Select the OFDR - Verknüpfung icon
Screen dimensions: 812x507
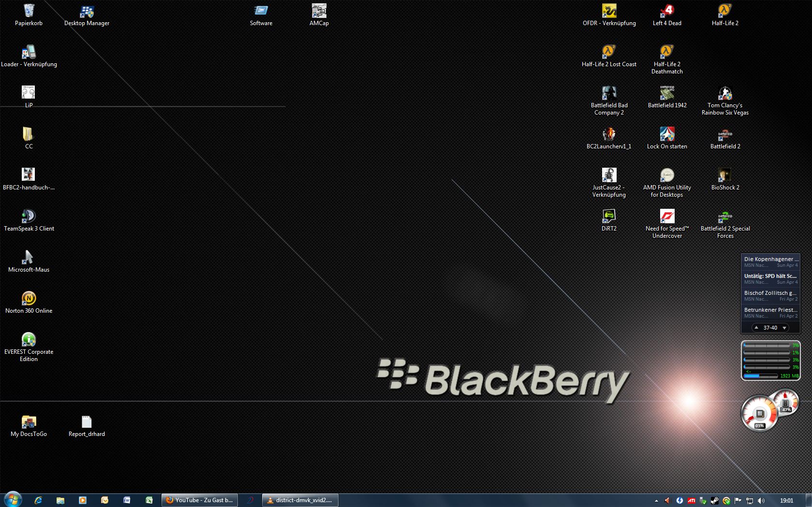tap(609, 15)
